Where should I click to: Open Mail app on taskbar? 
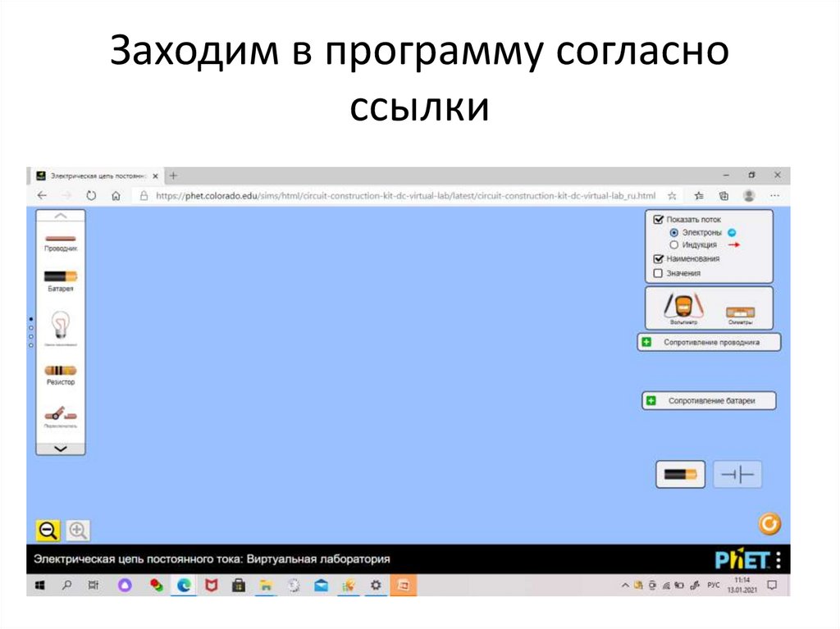click(x=321, y=586)
